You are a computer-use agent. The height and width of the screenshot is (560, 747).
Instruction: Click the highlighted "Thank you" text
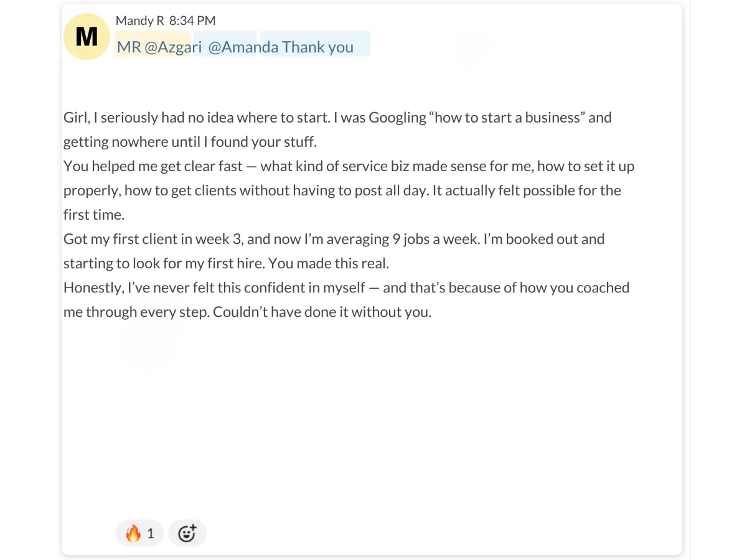[317, 47]
